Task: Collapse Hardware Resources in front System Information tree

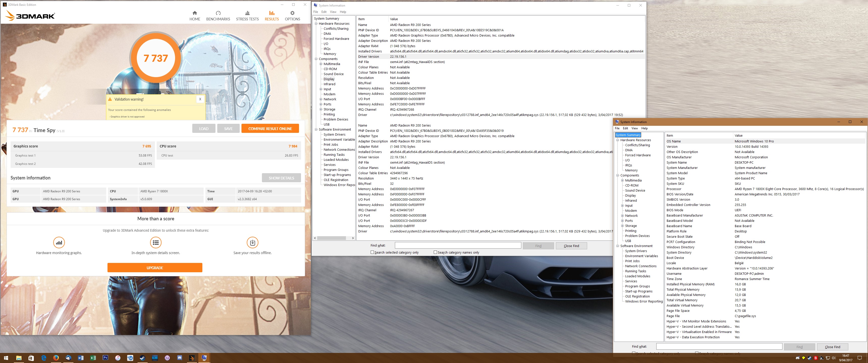Action: coord(618,140)
